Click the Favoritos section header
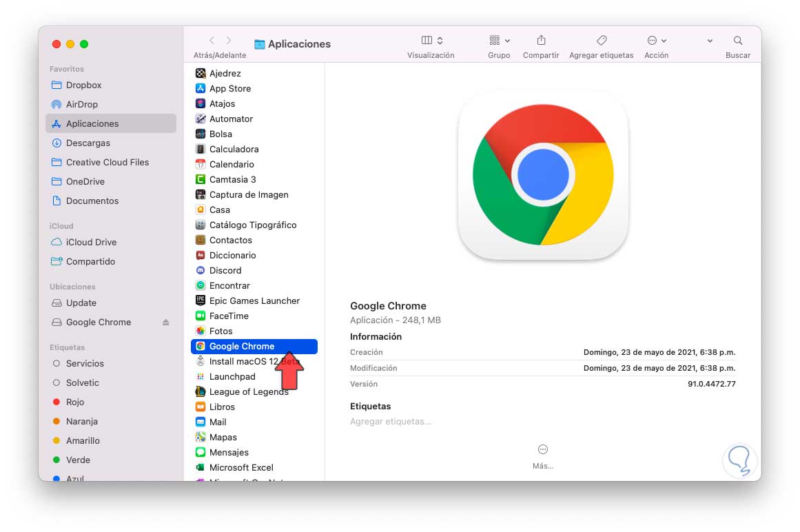This screenshot has width=800, height=532. tap(67, 69)
